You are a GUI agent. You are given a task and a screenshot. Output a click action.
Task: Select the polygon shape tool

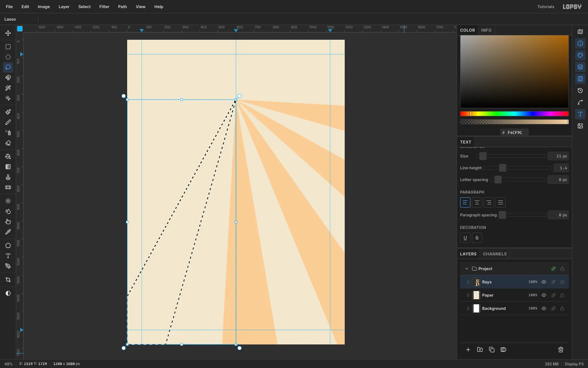pos(8,245)
